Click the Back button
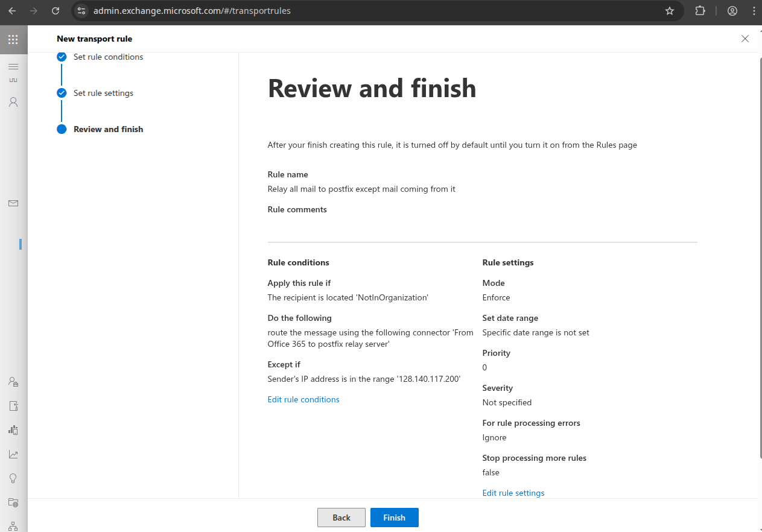 pos(341,518)
